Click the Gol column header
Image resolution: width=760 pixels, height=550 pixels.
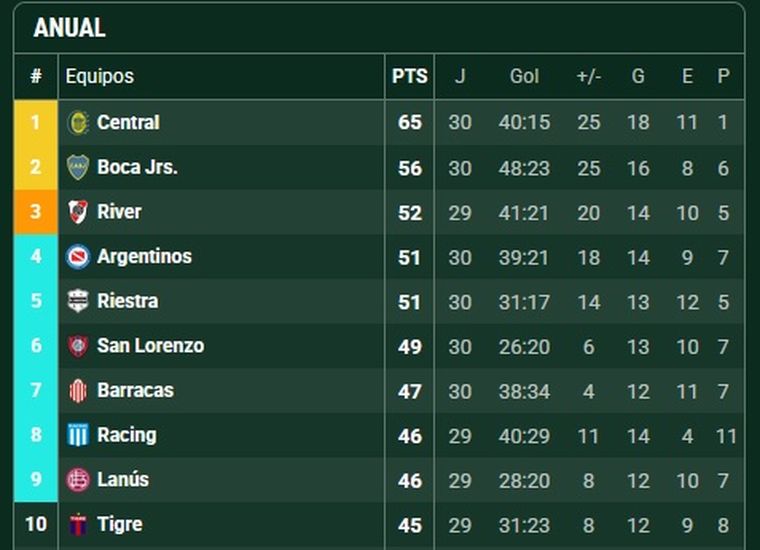point(524,76)
